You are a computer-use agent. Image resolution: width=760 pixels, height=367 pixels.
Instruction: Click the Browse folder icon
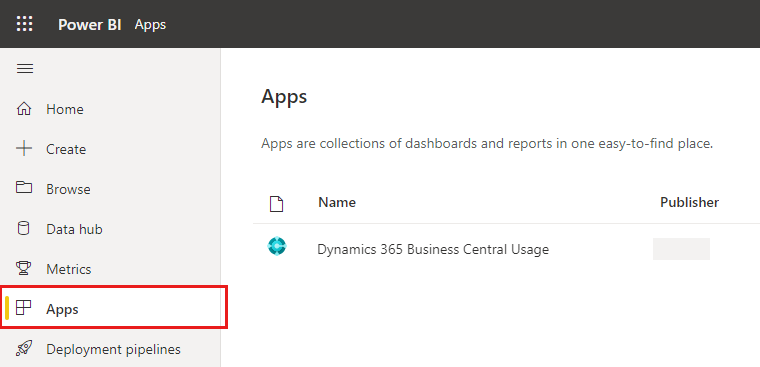pyautogui.click(x=24, y=188)
